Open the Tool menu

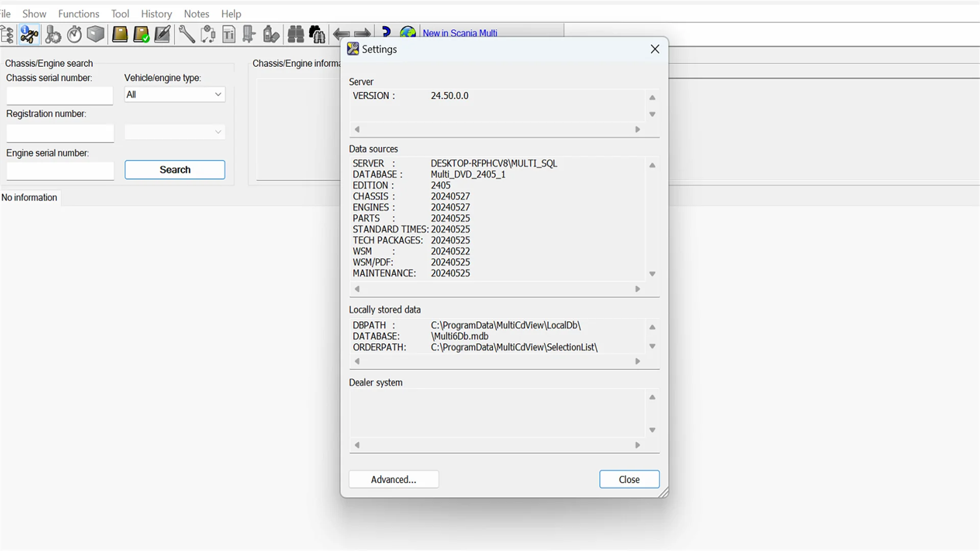point(120,14)
